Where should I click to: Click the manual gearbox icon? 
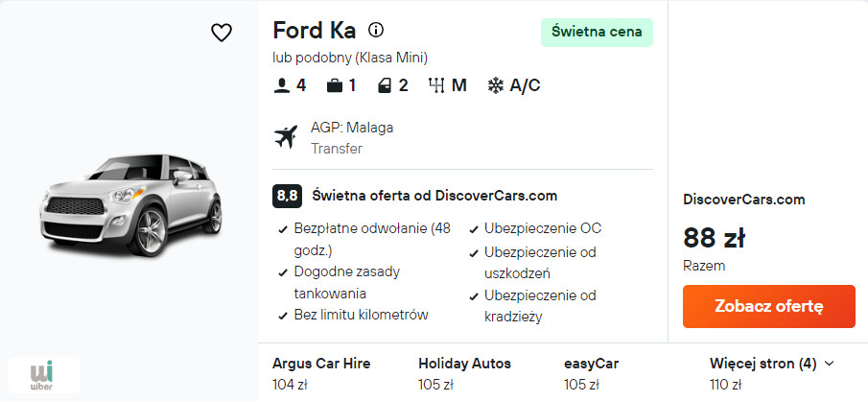[x=437, y=85]
